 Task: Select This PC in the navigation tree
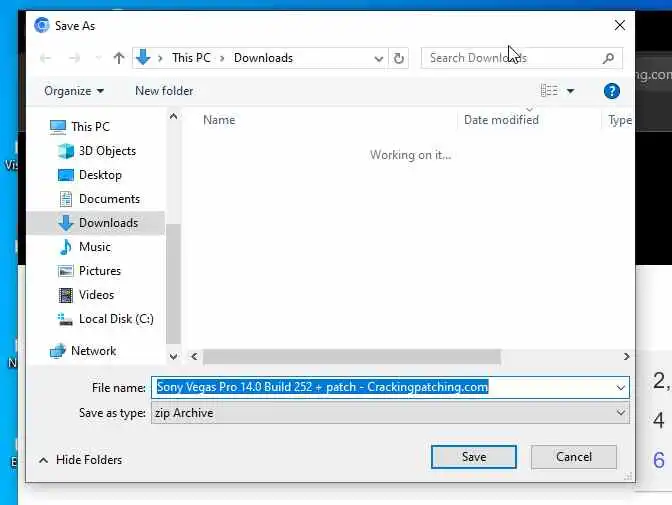point(90,127)
